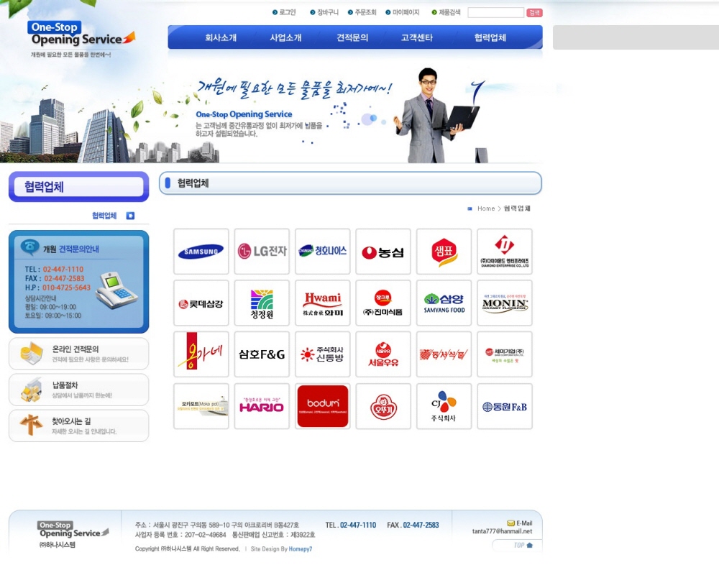Click the Samsung partner logo

pos(201,252)
